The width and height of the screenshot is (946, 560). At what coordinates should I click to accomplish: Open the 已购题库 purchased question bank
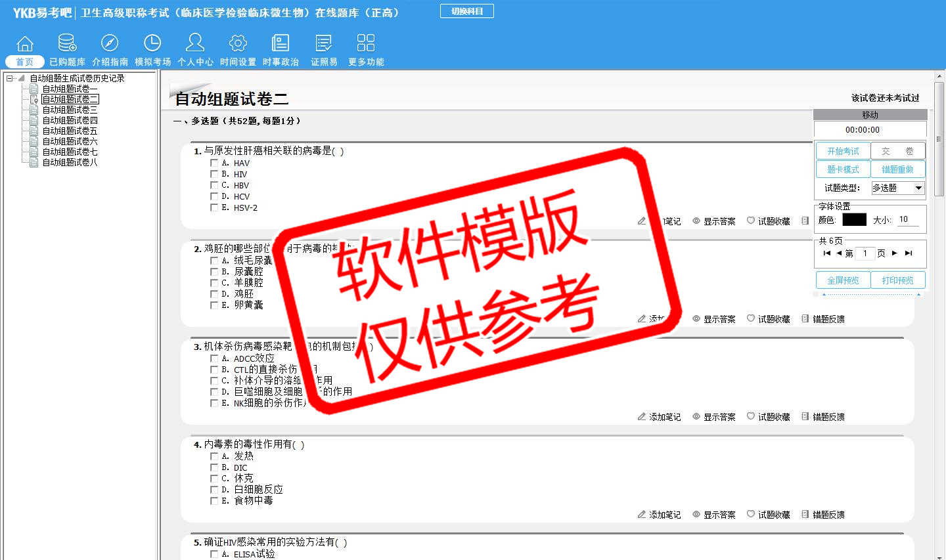pyautogui.click(x=67, y=51)
